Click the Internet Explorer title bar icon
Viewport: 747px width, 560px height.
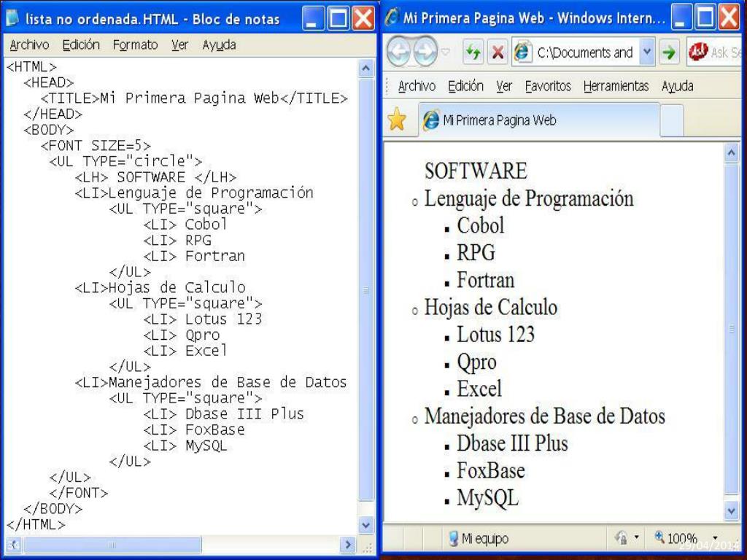point(392,17)
